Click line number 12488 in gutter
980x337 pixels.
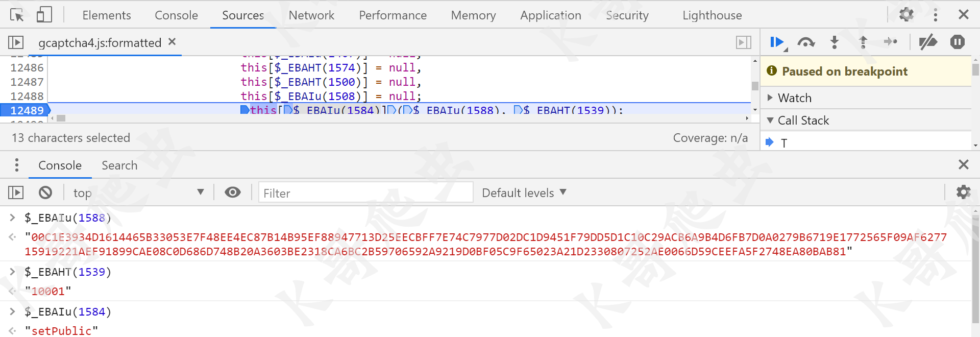pos(27,96)
